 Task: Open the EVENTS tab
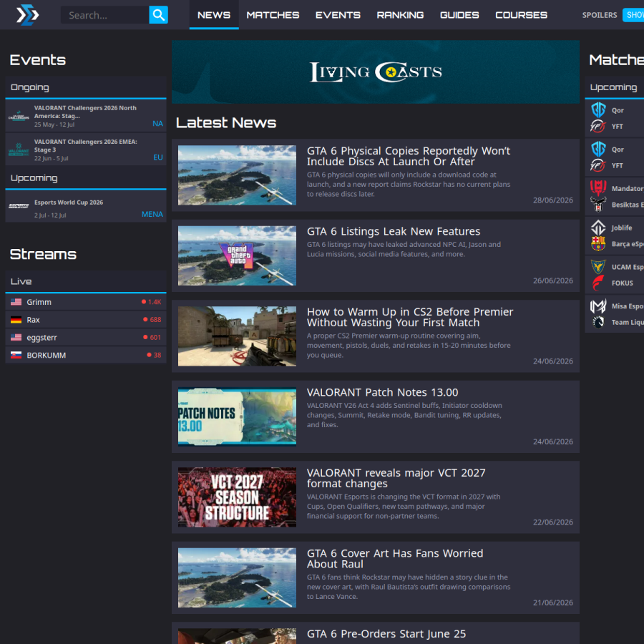click(x=338, y=15)
